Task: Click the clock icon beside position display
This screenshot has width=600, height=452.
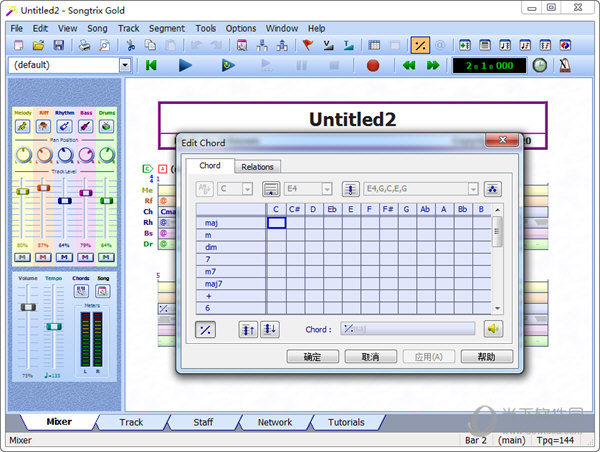Action: click(540, 65)
